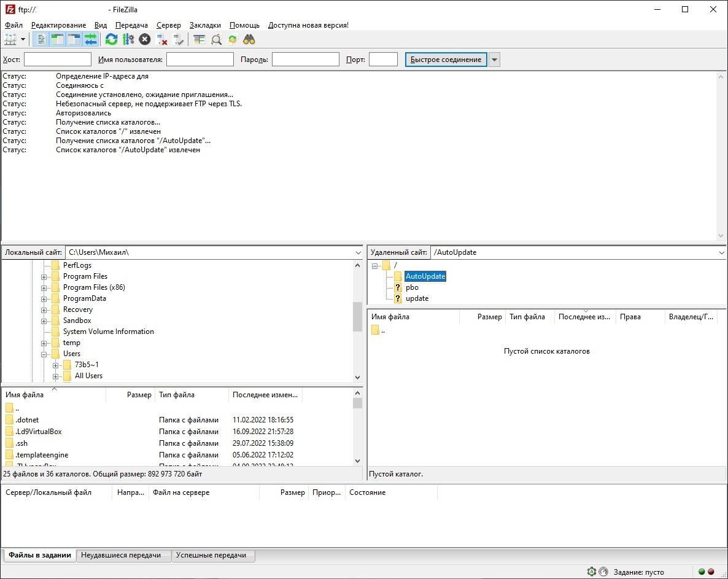The image size is (728, 579).
Task: Toggle synchronized browsing icon
Action: tap(232, 39)
